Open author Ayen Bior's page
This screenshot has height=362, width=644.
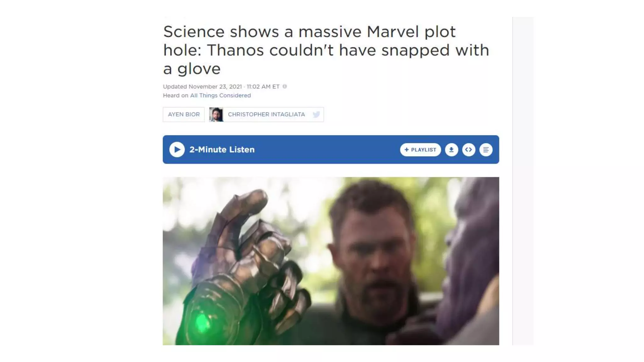(184, 114)
